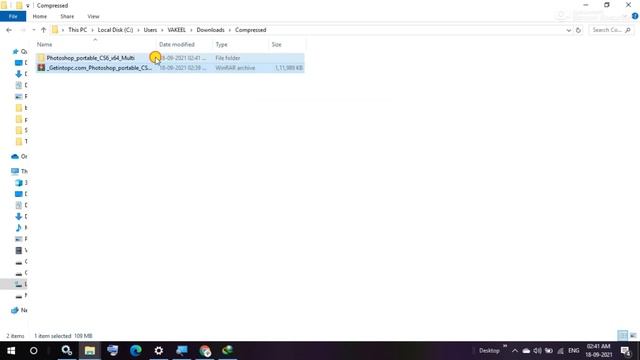Click the Back navigation arrow
640x360 pixels.
point(9,30)
